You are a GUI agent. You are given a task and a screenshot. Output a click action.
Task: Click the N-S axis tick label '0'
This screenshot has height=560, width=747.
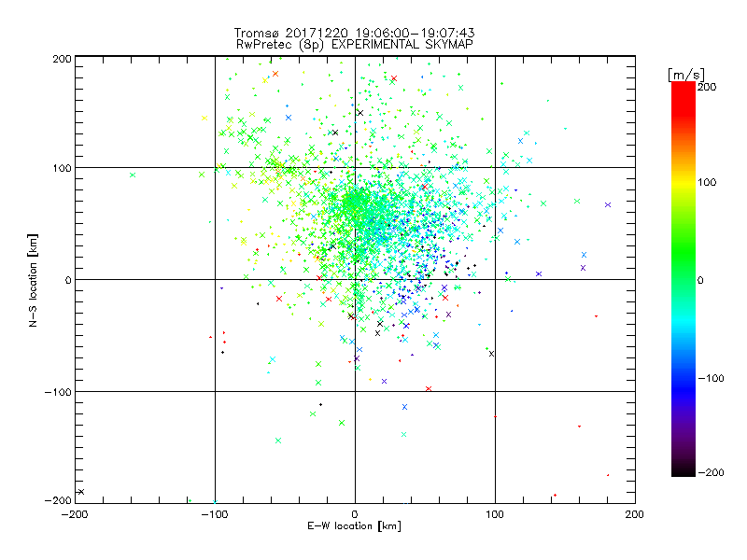(x=68, y=280)
